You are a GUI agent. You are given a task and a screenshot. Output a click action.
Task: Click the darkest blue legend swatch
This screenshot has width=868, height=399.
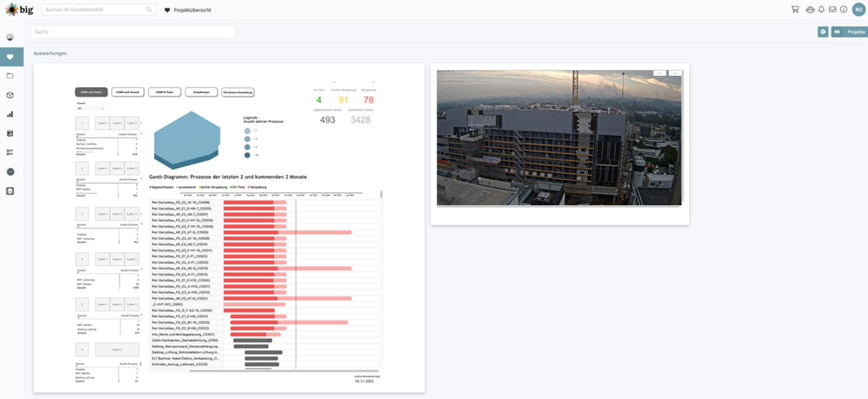248,155
